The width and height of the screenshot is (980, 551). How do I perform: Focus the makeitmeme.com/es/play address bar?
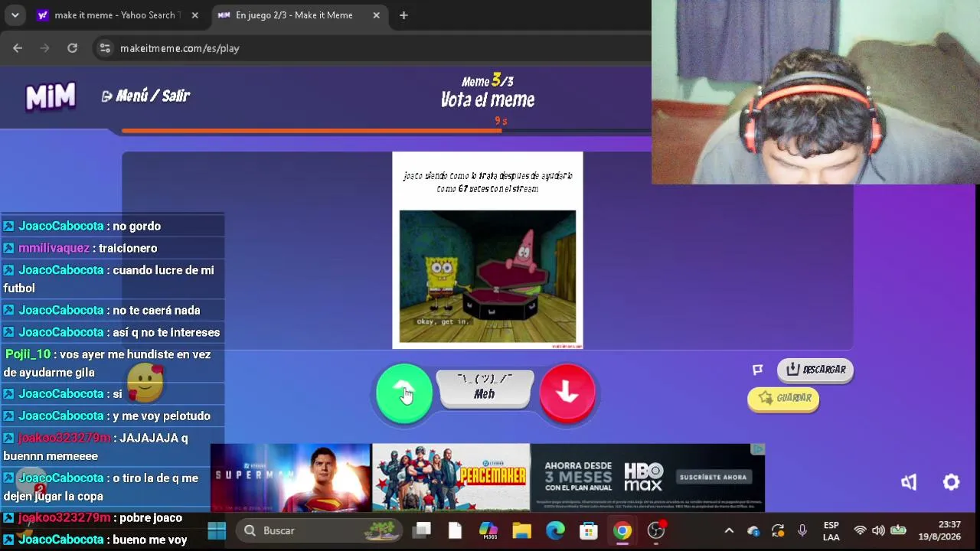180,48
